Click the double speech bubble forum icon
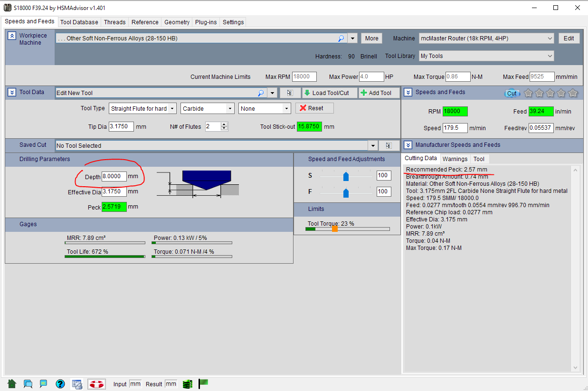The height and width of the screenshot is (391, 588). [x=28, y=384]
